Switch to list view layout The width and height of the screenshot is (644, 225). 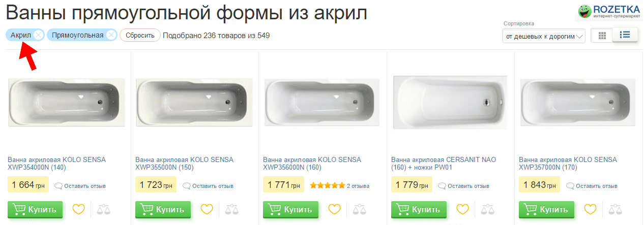(x=625, y=35)
